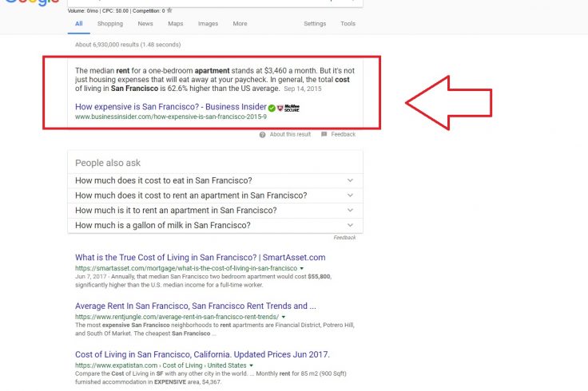Click the question mark icon for About this result
Image resolution: width=588 pixels, height=391 pixels.
point(263,135)
